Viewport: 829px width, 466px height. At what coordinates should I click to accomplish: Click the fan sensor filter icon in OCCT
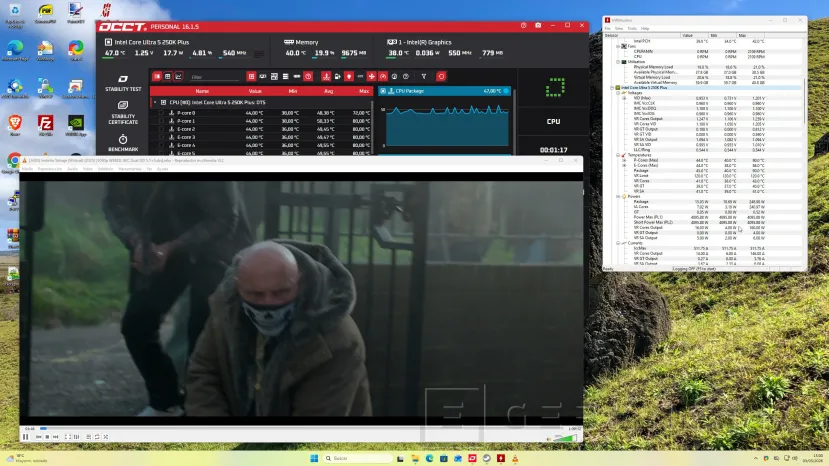[372, 77]
